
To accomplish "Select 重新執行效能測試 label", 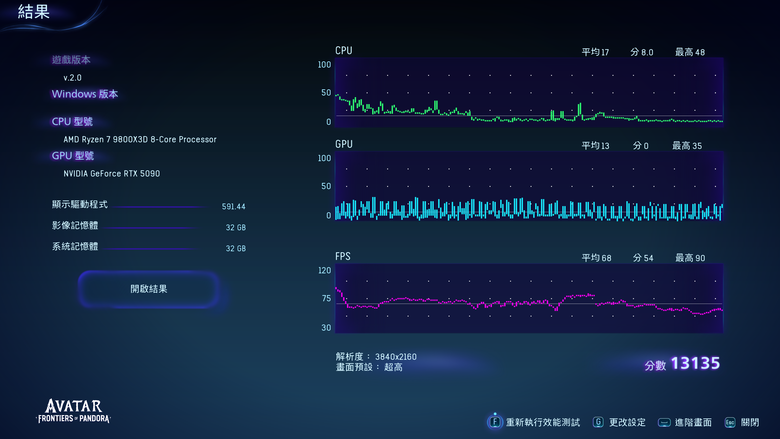I will point(543,422).
